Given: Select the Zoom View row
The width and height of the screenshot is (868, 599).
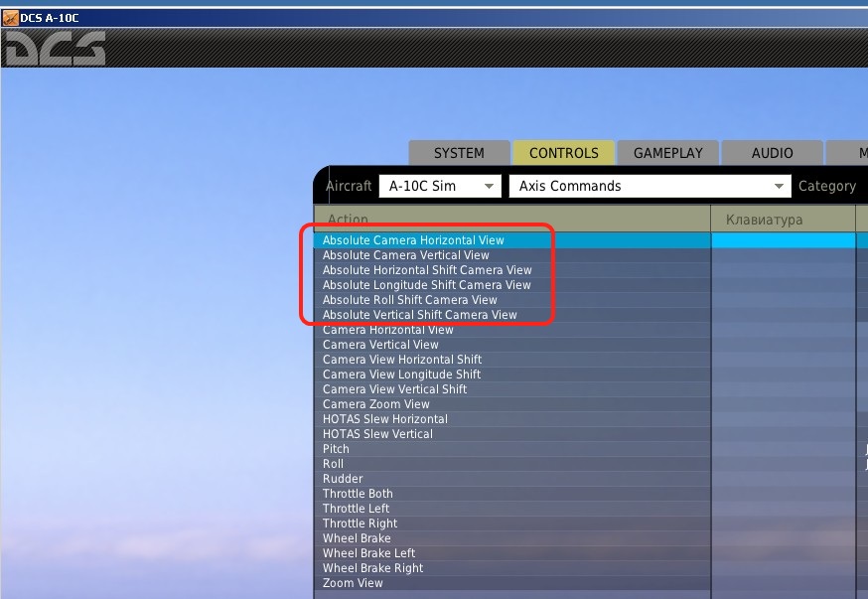Looking at the screenshot, I should coord(512,584).
